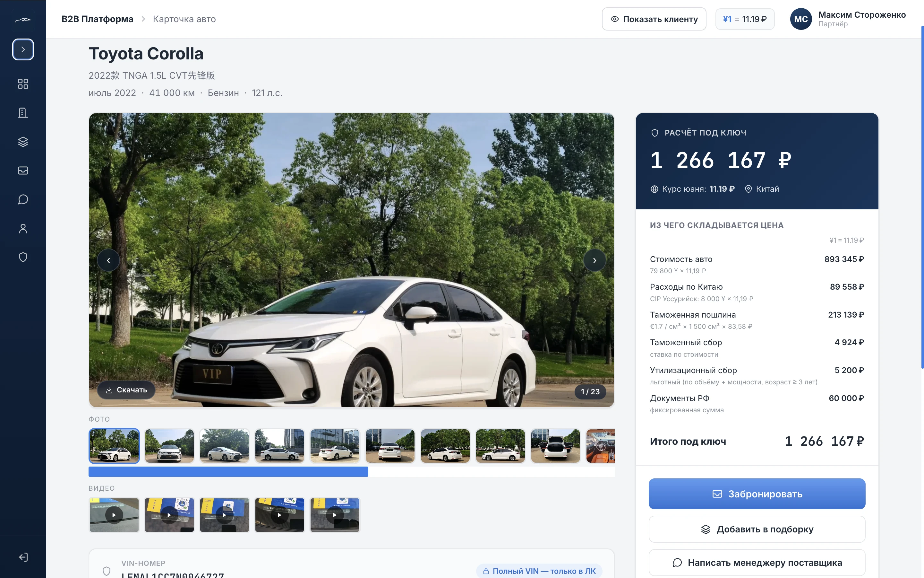The width and height of the screenshot is (924, 578).
Task: Click Полный VIN — только в ЛК badge
Action: click(x=539, y=571)
